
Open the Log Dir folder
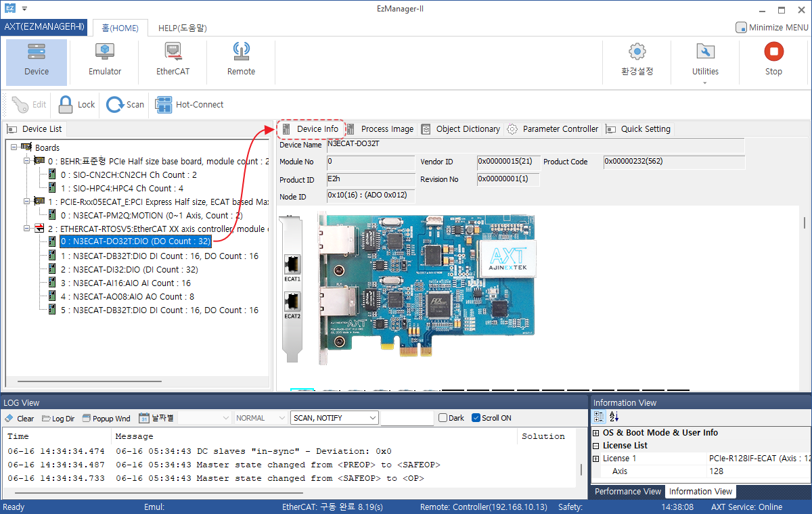tap(58, 418)
